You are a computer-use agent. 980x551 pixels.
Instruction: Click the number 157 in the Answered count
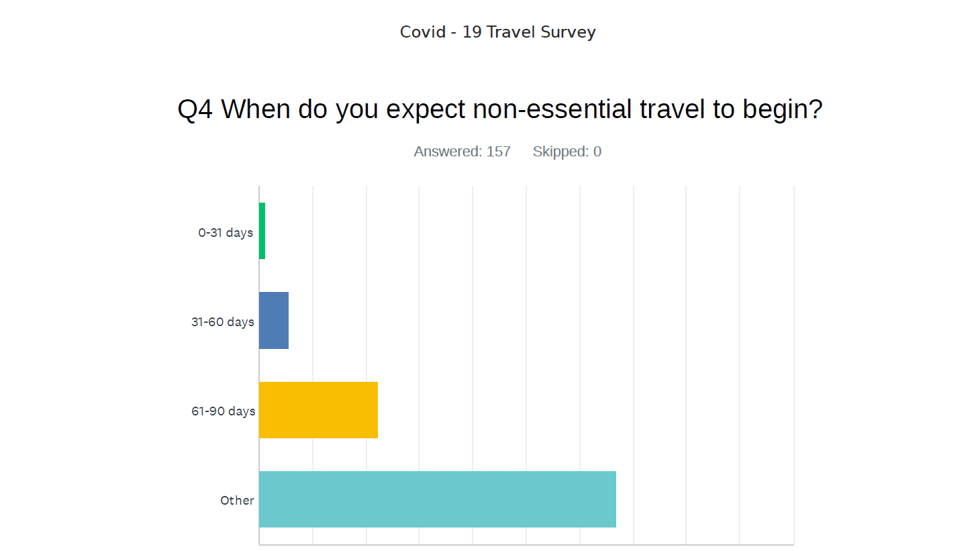point(499,152)
